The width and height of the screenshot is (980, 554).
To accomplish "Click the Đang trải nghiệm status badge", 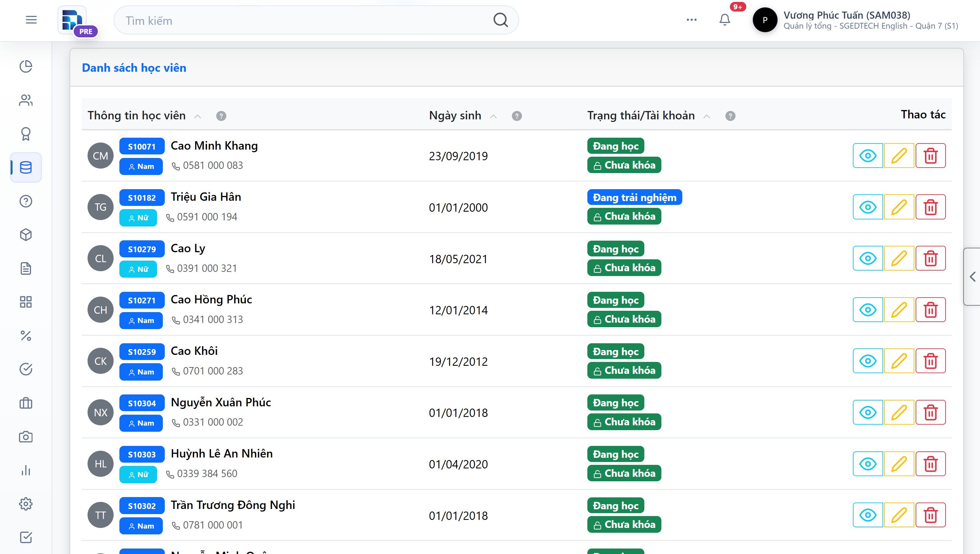I will coord(634,198).
